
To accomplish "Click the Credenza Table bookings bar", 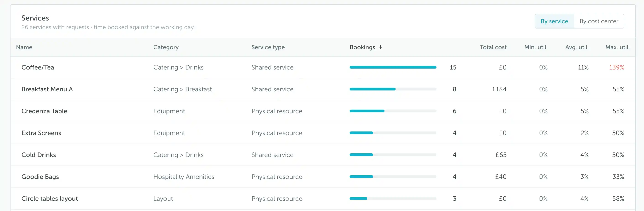I will click(x=393, y=111).
